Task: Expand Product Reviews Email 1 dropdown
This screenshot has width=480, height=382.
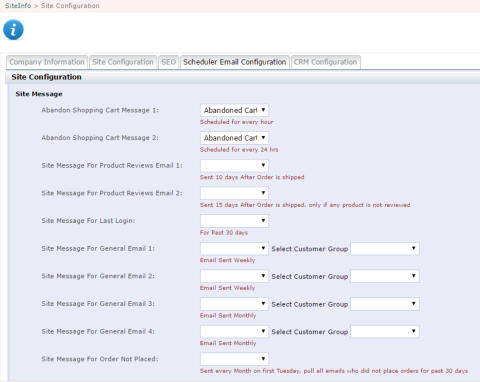Action: point(234,165)
